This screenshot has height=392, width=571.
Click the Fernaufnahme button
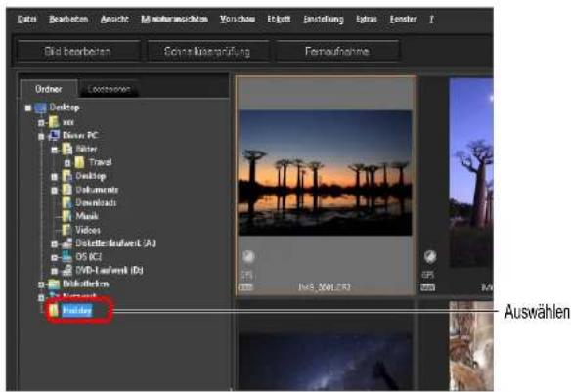(x=337, y=51)
